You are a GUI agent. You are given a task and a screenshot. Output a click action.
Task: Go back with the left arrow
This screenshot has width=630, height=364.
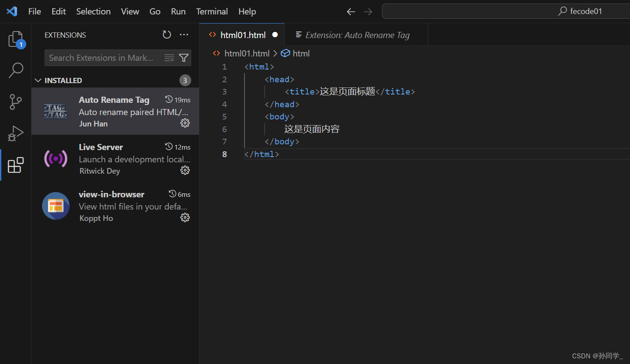point(351,11)
